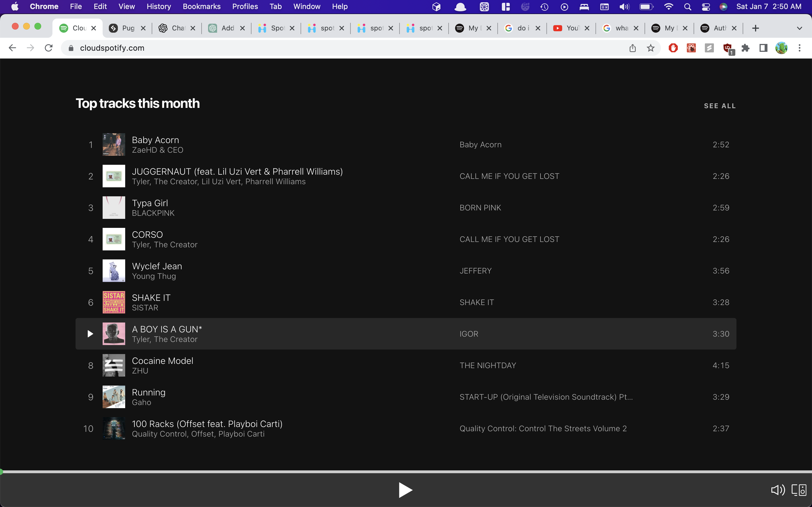812x507 pixels.
Task: Click the share icon in the address bar
Action: (633, 48)
